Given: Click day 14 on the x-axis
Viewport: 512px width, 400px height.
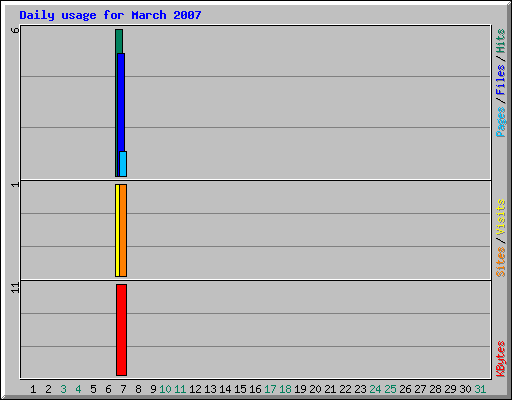Looking at the screenshot, I should click(x=225, y=389).
